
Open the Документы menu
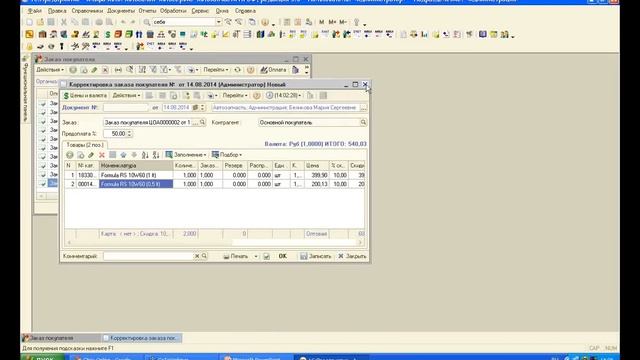click(121, 11)
